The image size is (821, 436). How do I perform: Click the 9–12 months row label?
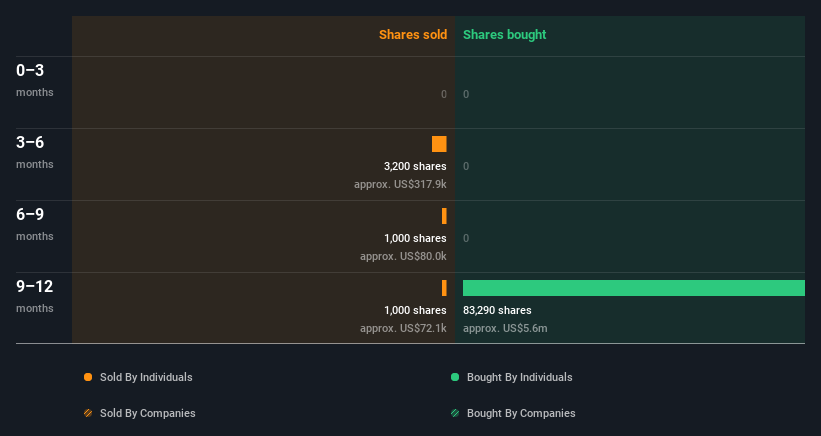[x=35, y=296]
